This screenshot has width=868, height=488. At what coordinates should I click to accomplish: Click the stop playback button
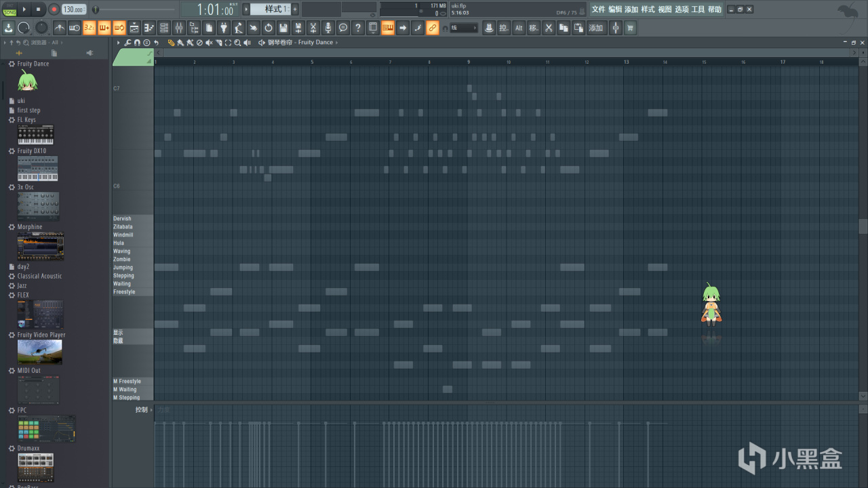click(x=38, y=9)
